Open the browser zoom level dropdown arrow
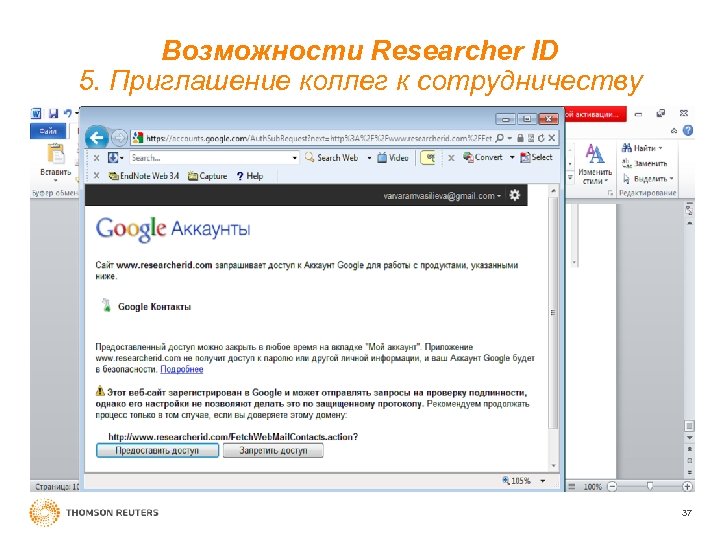The image size is (720, 540). [543, 481]
